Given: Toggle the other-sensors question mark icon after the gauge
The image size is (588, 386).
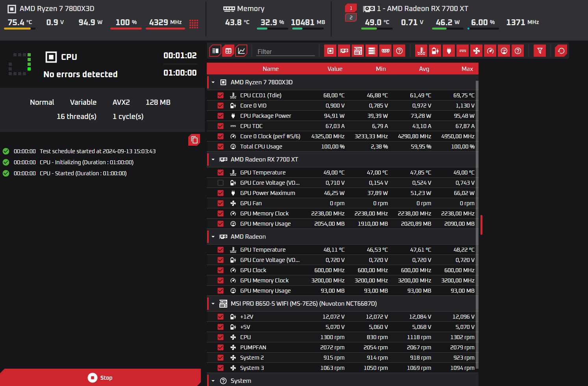Looking at the screenshot, I should [518, 51].
